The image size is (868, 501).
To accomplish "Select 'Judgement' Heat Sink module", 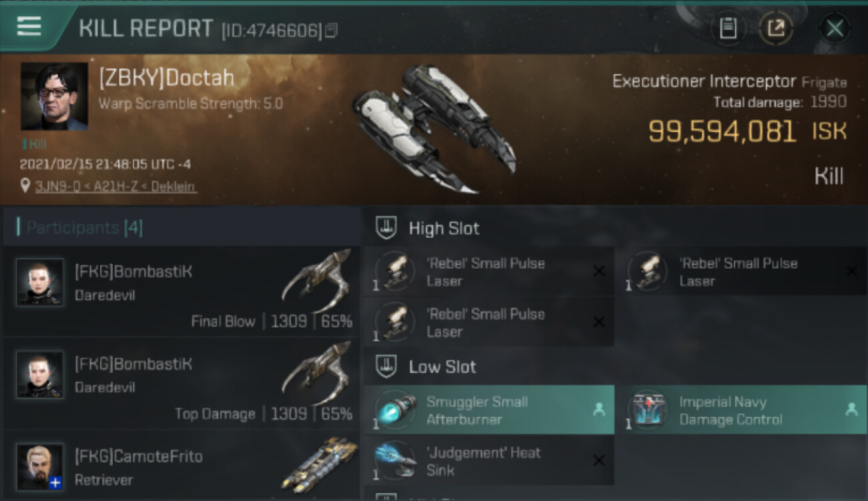I will [489, 461].
